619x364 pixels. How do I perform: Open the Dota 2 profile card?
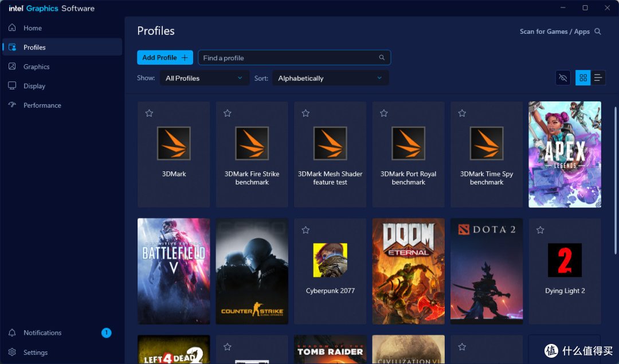487,271
